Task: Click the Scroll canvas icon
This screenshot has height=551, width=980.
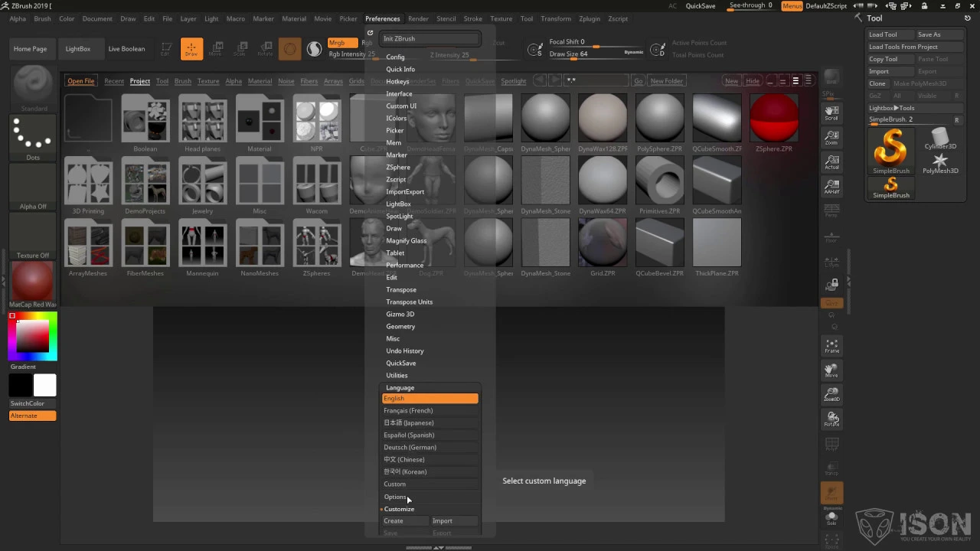Action: click(x=831, y=113)
